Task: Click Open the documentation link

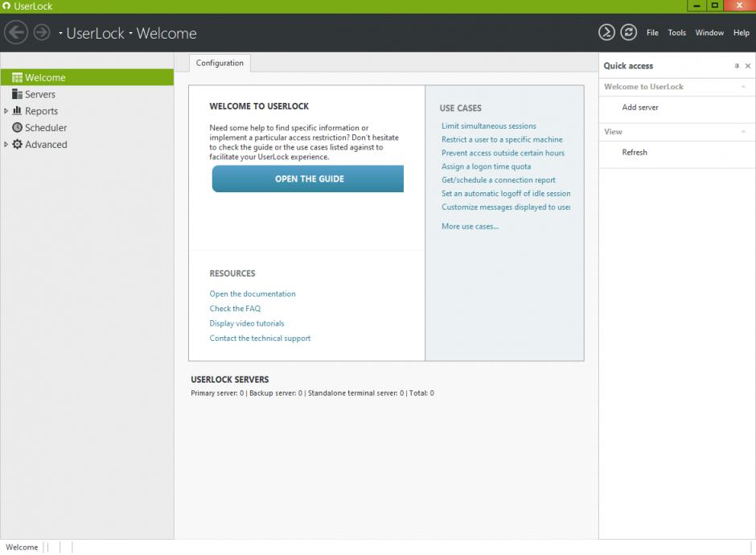Action: 253,294
